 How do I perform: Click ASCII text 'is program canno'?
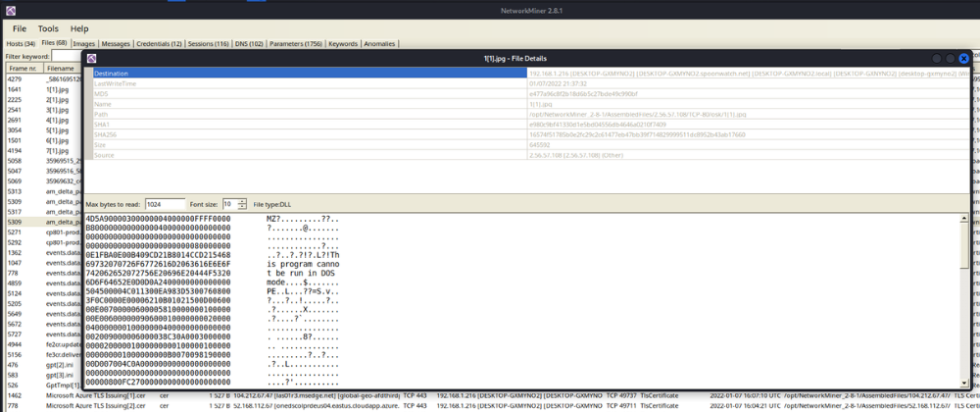(303, 264)
